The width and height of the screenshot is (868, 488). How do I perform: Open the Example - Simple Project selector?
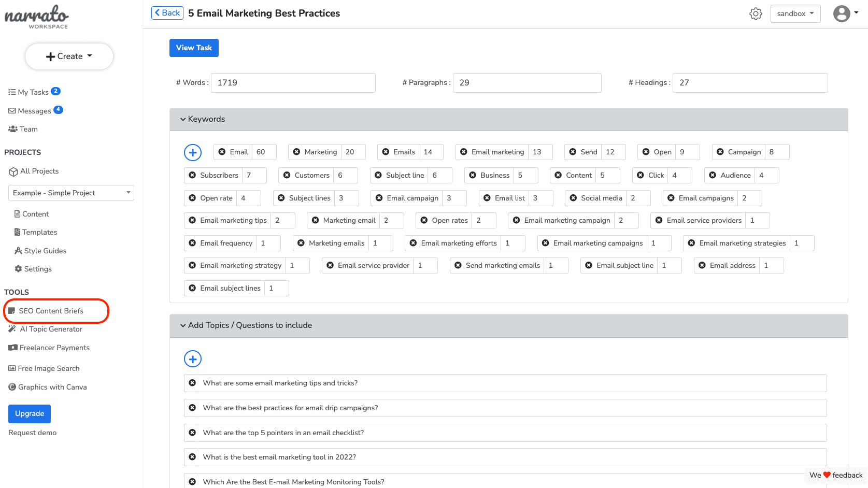pyautogui.click(x=71, y=193)
